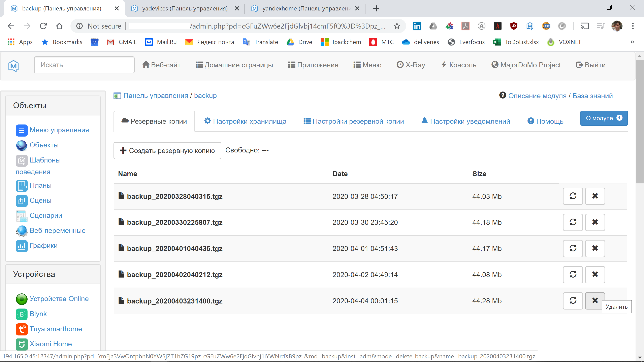Open the Графики charts icon
644x362 pixels.
point(22,246)
